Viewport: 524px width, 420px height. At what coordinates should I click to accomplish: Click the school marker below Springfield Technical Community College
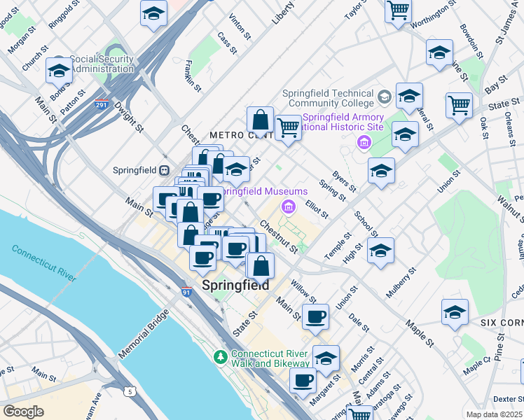pyautogui.click(x=406, y=135)
